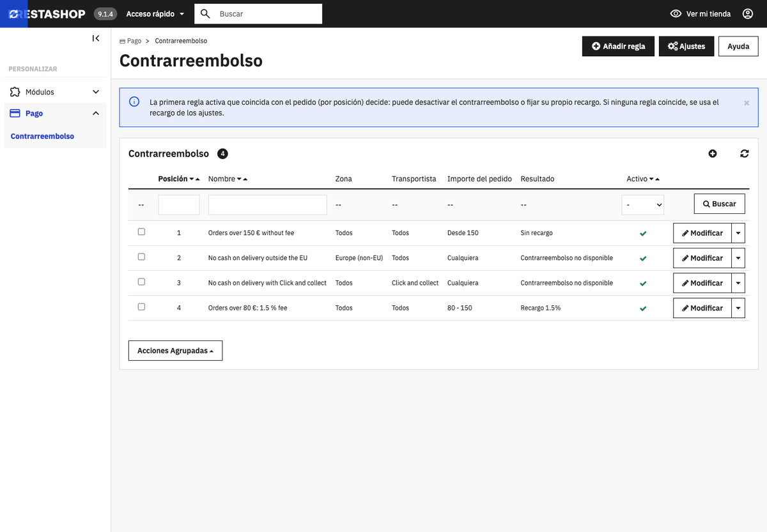Toggle active checkmark for Click and collect rule
767x532 pixels.
click(x=643, y=283)
